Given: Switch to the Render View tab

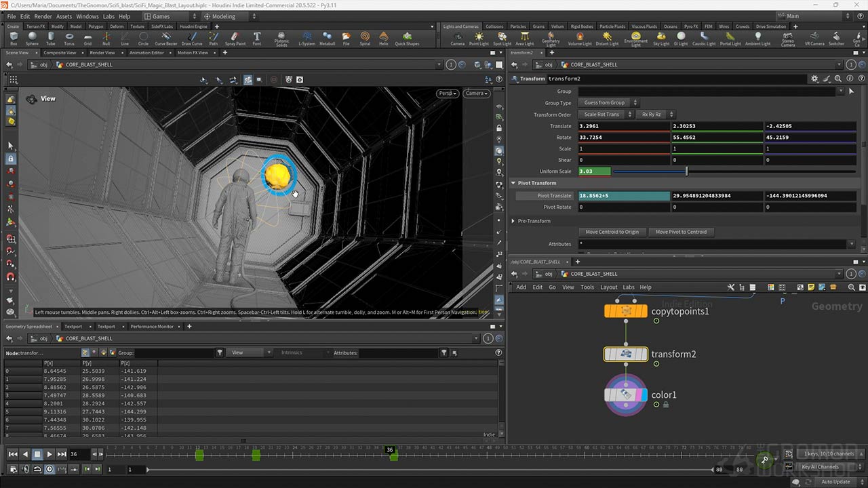Looking at the screenshot, I should (102, 53).
